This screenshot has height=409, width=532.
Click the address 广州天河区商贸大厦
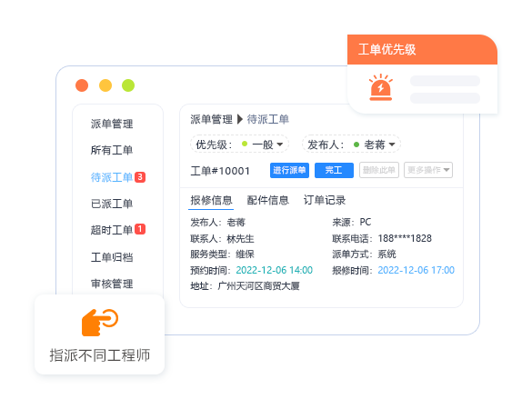258,286
